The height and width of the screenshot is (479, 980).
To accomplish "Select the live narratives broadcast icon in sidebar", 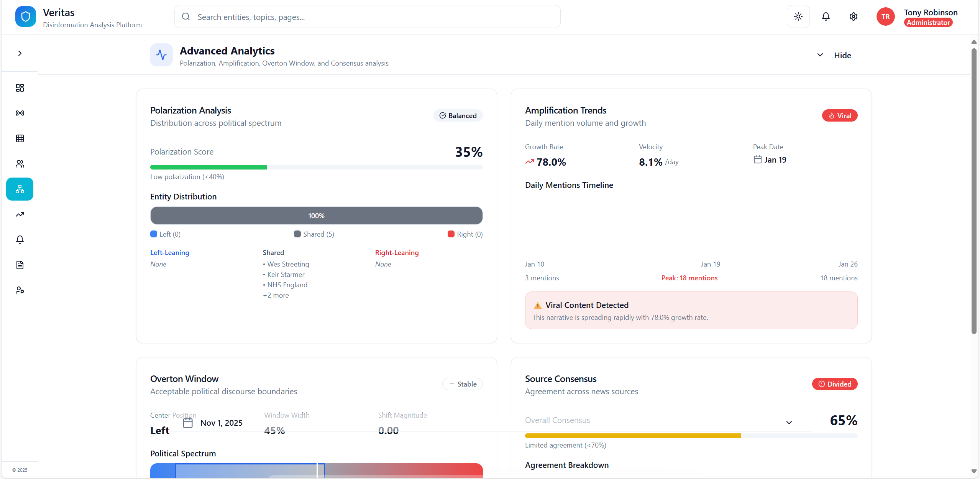I will pos(20,113).
